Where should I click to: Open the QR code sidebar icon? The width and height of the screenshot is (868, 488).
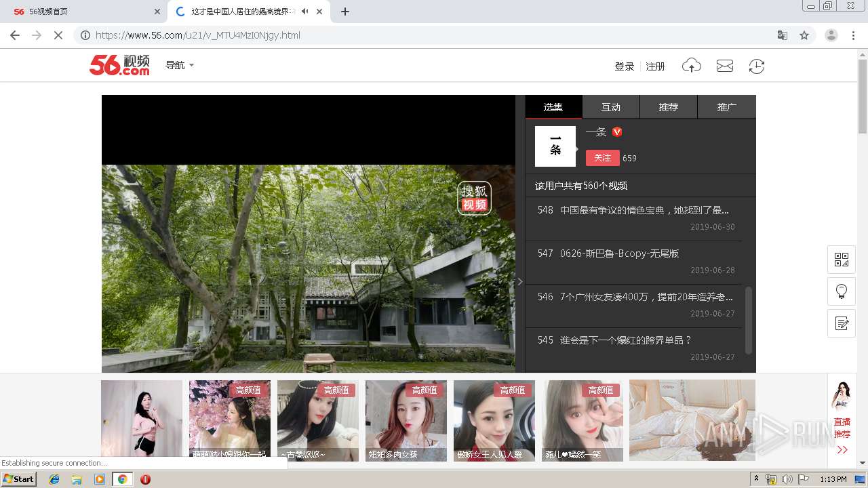pyautogui.click(x=842, y=260)
